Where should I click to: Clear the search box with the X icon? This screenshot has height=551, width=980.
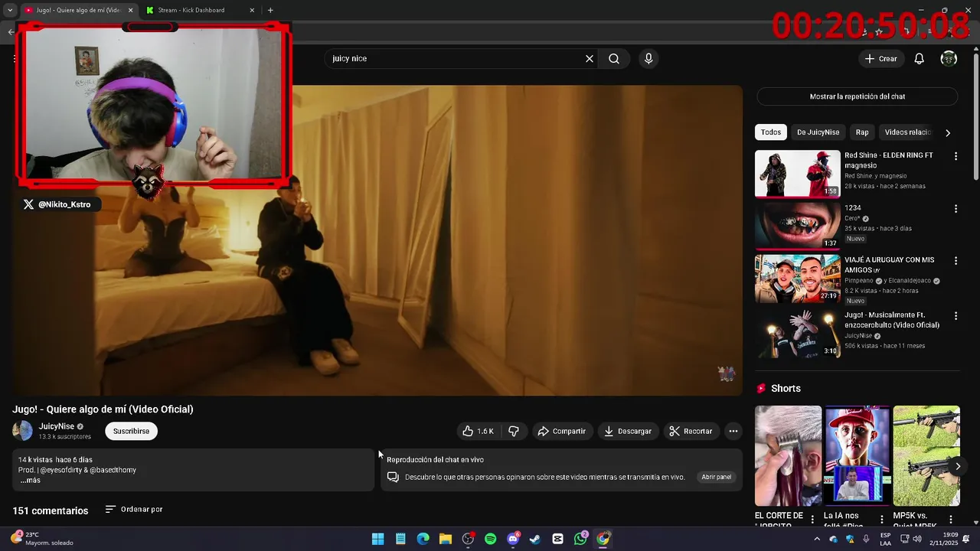(x=590, y=59)
